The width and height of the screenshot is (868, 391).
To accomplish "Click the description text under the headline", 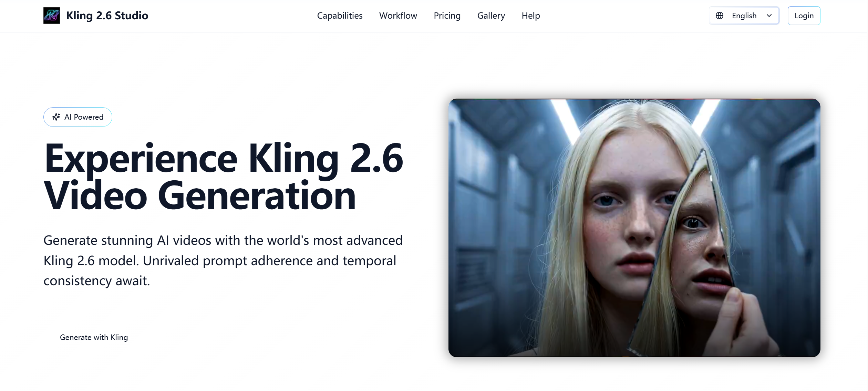I will tap(224, 260).
